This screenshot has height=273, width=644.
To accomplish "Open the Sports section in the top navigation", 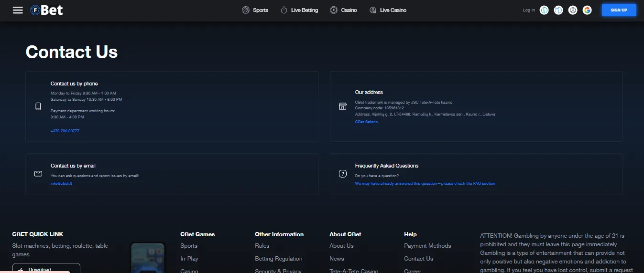I will [x=261, y=10].
